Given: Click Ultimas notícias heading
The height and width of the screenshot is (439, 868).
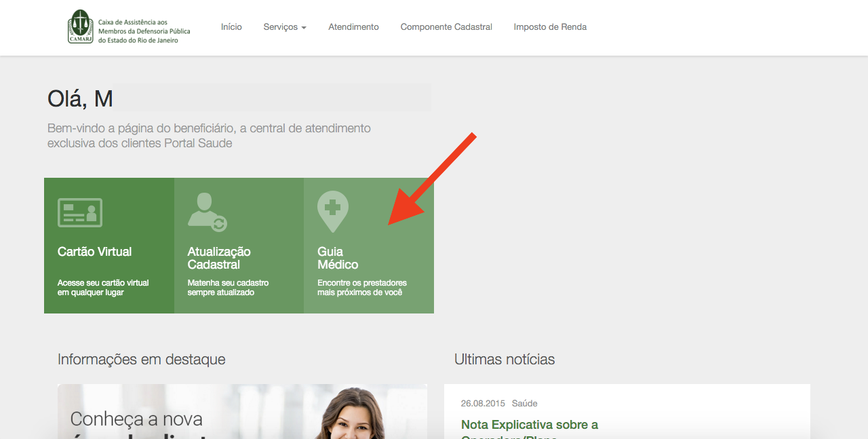Looking at the screenshot, I should click(505, 359).
